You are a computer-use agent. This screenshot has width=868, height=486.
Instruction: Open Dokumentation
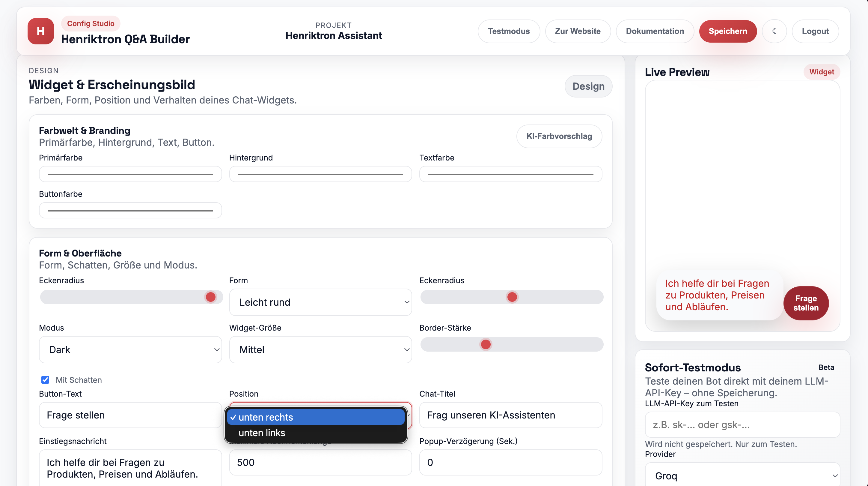click(655, 31)
